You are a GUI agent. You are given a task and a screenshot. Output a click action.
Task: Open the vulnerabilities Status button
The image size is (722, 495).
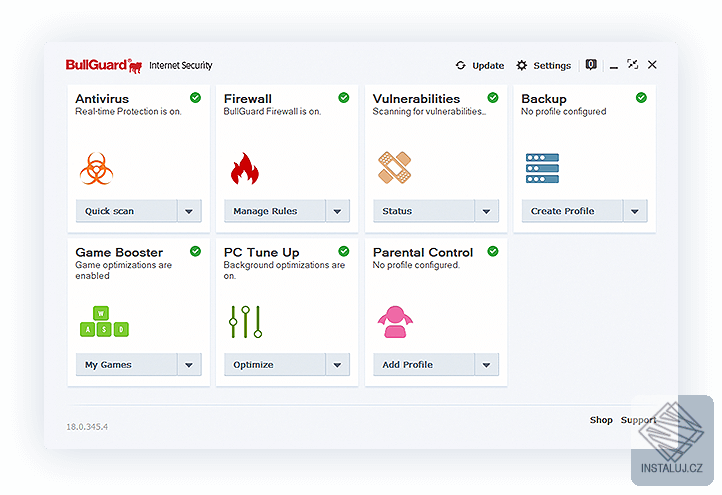[x=424, y=211]
